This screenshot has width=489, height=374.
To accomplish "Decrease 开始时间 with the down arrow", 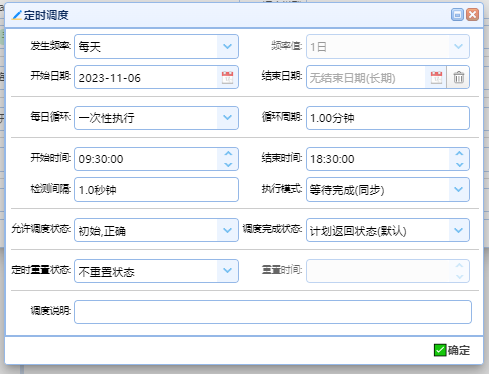I will coord(228,165).
